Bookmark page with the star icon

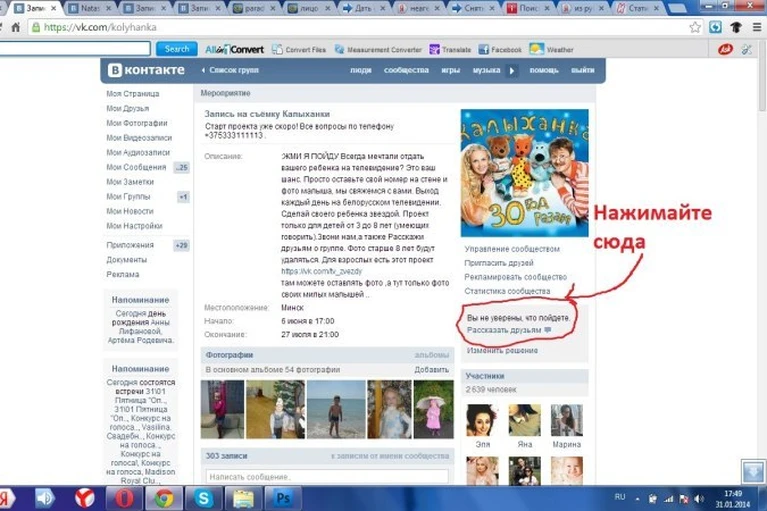[695, 27]
